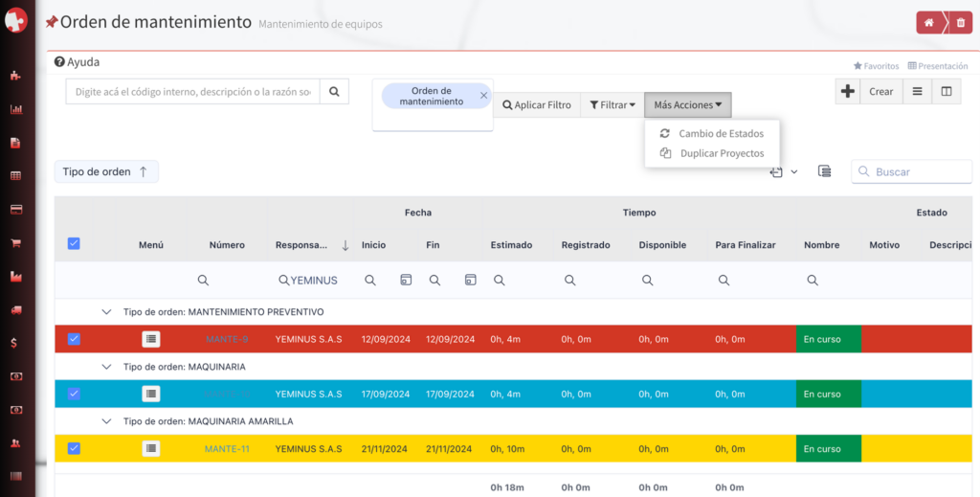This screenshot has width=980, height=497.
Task: Uncheck the MANTE-11 row checkbox
Action: (x=74, y=448)
